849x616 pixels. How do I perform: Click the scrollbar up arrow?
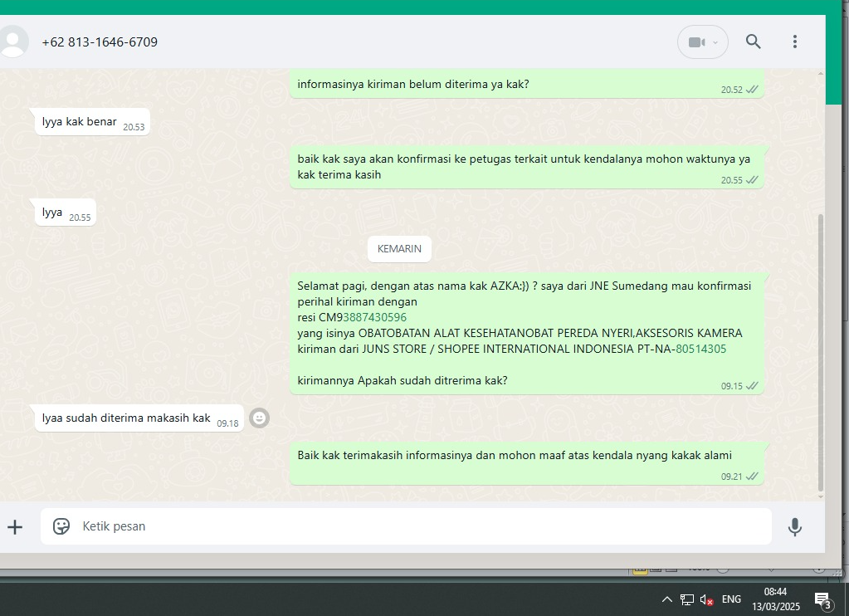coord(820,73)
